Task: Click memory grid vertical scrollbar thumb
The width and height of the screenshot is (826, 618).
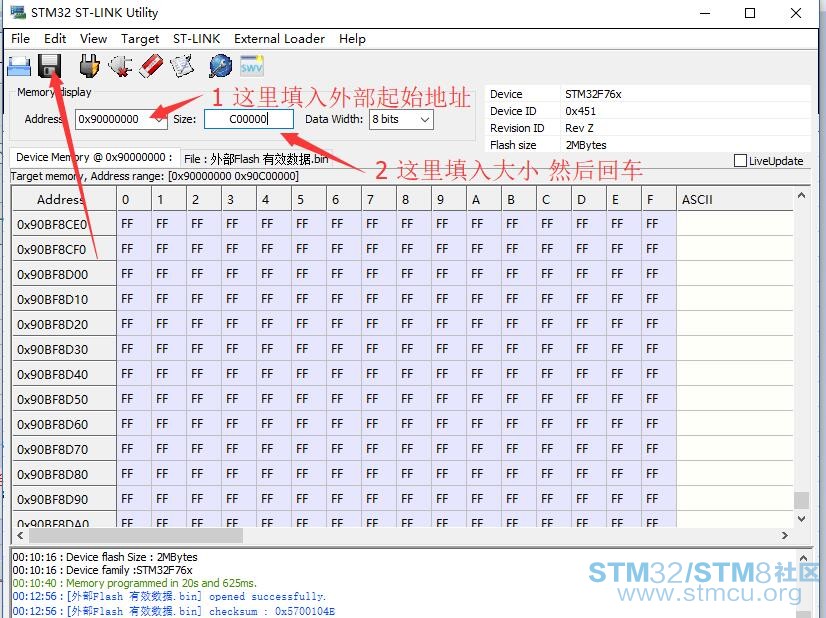Action: click(x=801, y=500)
